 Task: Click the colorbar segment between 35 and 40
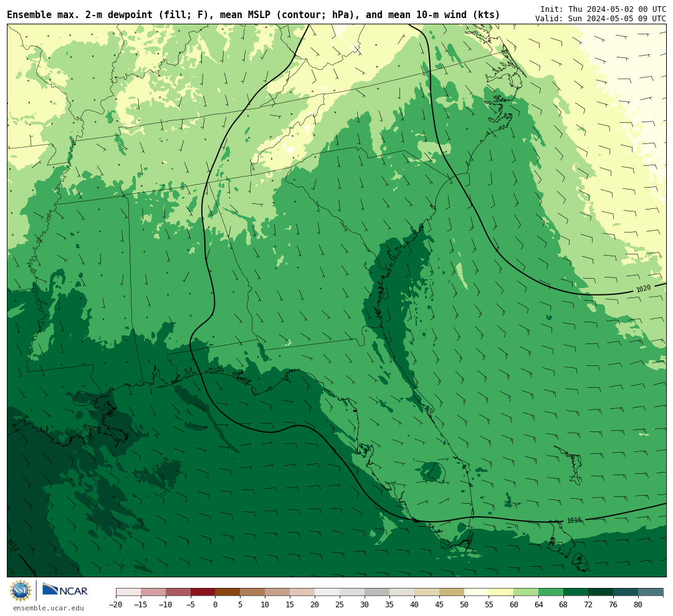(x=402, y=592)
